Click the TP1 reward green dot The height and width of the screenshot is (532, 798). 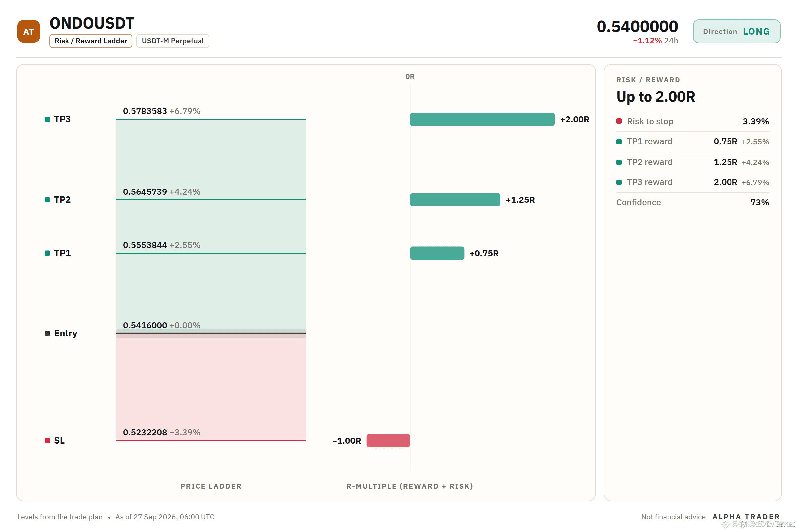[x=619, y=142]
